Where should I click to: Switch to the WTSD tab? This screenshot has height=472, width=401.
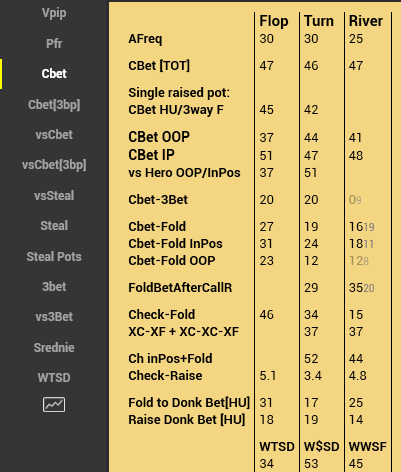54,378
